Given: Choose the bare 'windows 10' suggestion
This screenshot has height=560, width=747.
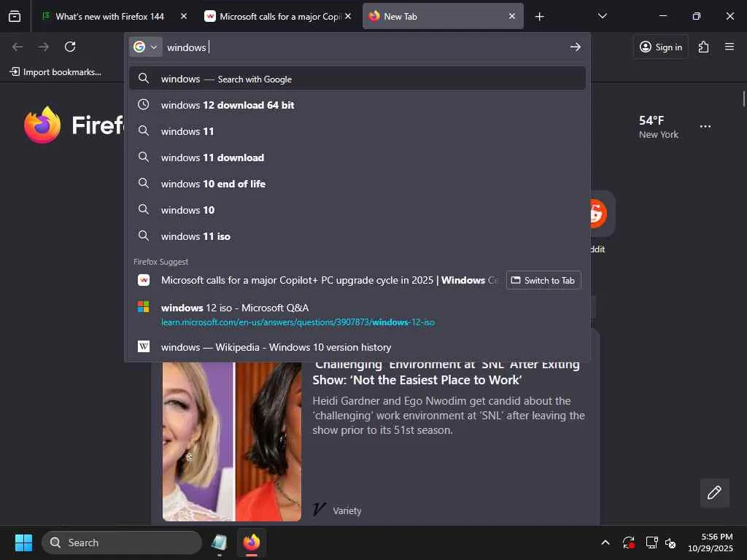Looking at the screenshot, I should [x=357, y=210].
